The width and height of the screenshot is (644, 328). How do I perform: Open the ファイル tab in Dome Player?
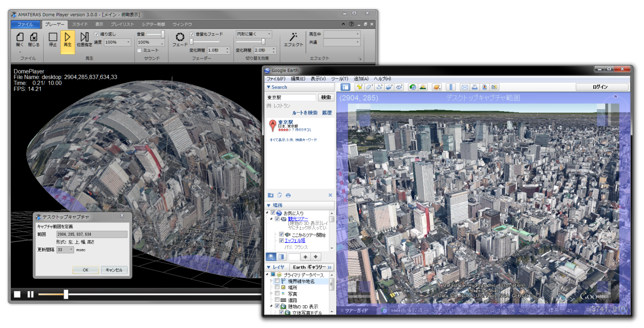(25, 24)
